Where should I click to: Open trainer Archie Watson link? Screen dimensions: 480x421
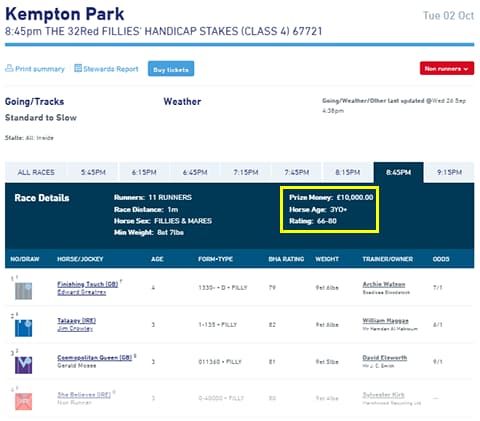(384, 284)
